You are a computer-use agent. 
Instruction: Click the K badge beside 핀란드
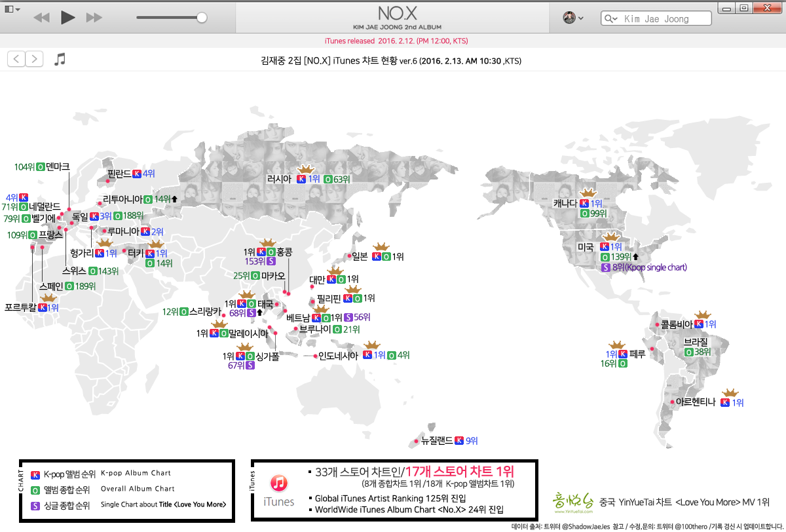click(137, 174)
